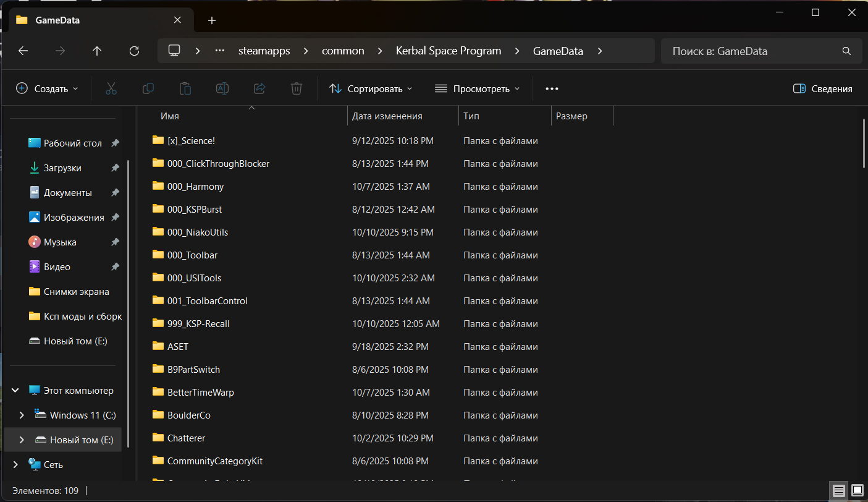Click the Copy icon in toolbar
The height and width of the screenshot is (502, 868).
click(148, 88)
